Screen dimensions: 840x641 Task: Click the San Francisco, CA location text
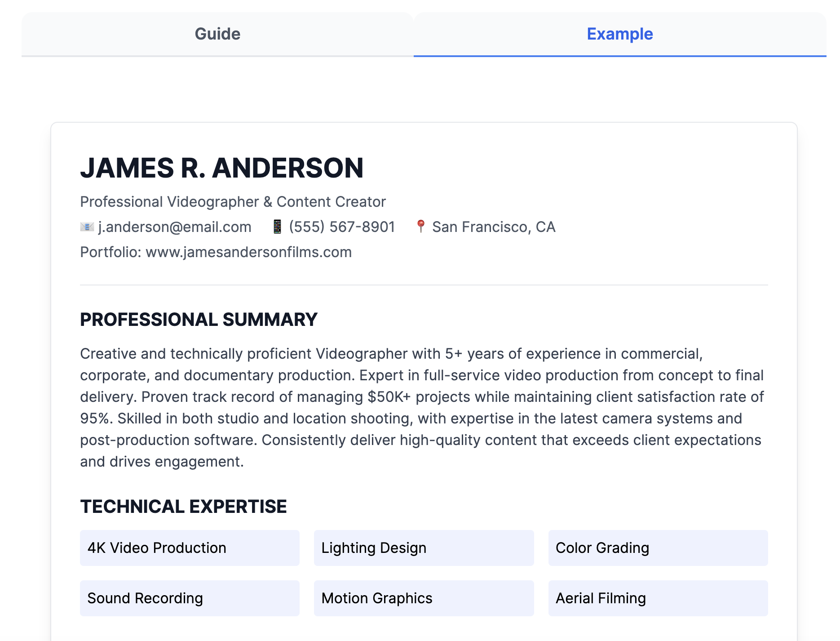pyautogui.click(x=494, y=227)
